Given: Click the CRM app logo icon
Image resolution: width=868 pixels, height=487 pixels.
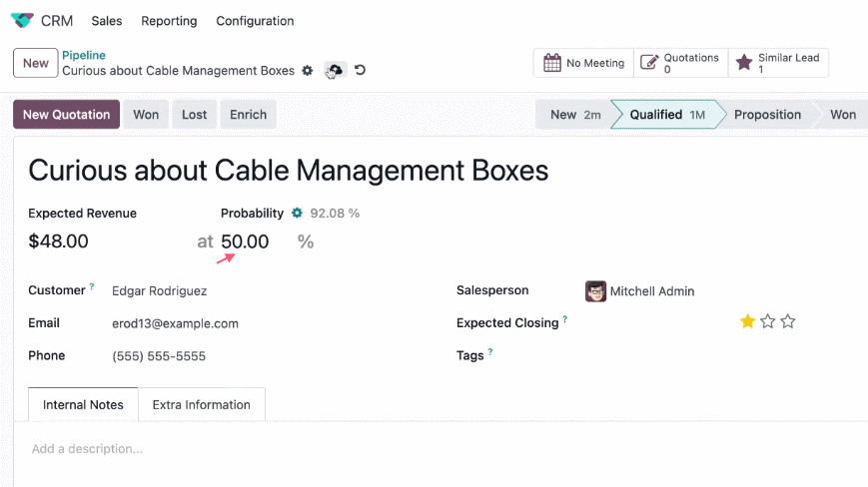Looking at the screenshot, I should click(x=22, y=20).
